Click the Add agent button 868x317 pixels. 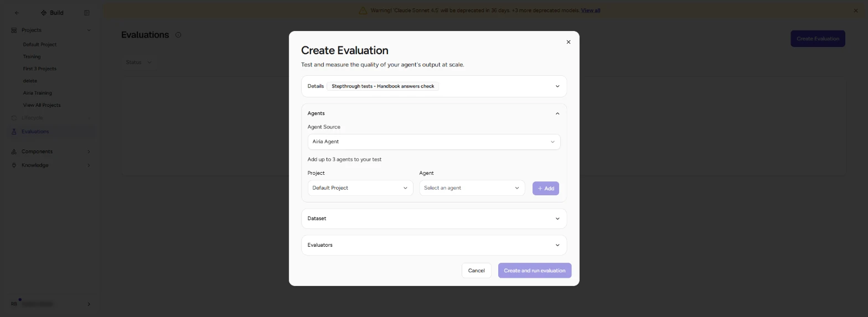545,189
